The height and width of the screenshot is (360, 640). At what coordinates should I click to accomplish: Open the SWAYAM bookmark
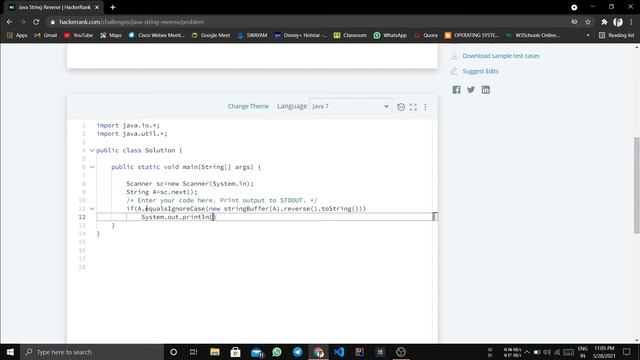click(252, 36)
